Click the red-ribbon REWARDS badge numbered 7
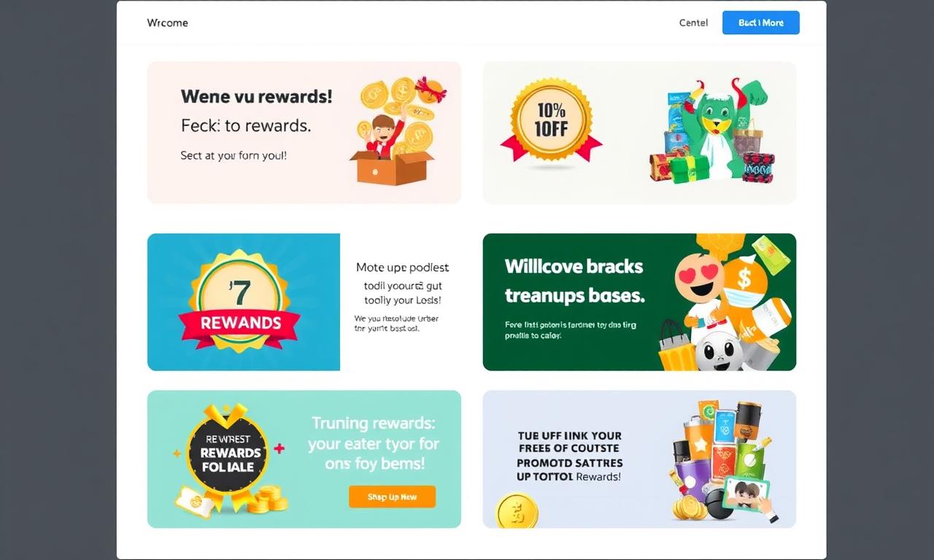934x560 pixels. pos(239,301)
